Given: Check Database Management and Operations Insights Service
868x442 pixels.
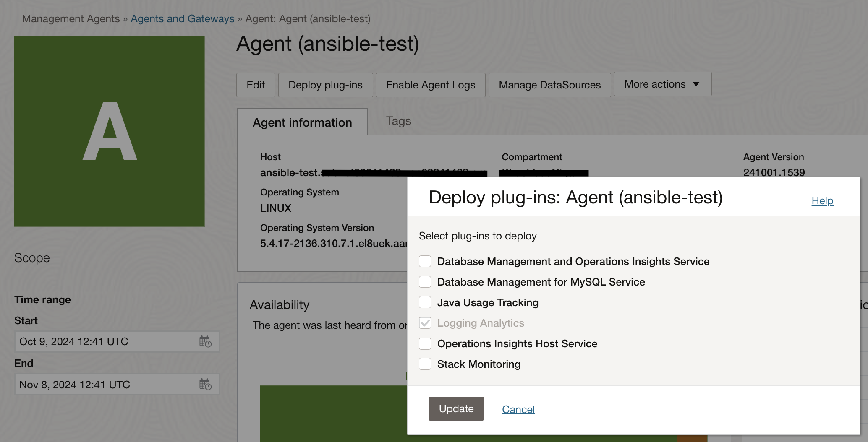Looking at the screenshot, I should pos(425,261).
